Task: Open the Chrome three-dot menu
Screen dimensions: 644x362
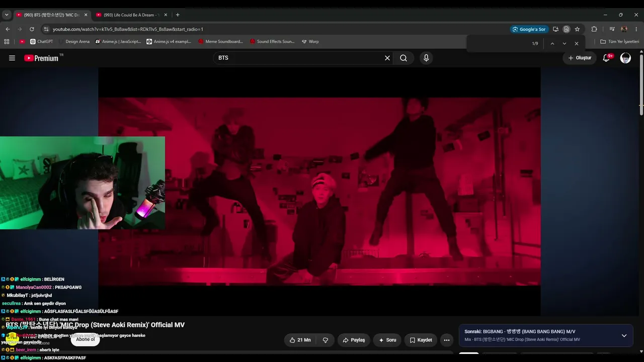Action: point(636,29)
